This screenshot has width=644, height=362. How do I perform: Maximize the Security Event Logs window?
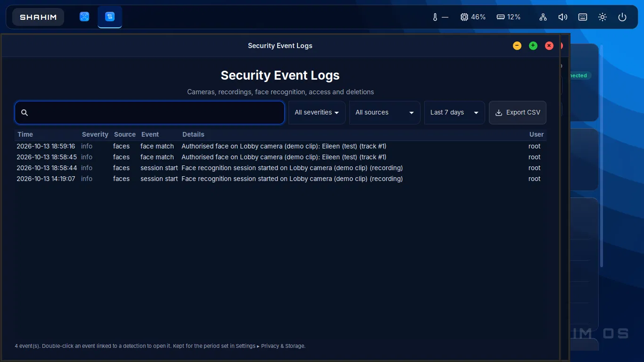pyautogui.click(x=533, y=46)
